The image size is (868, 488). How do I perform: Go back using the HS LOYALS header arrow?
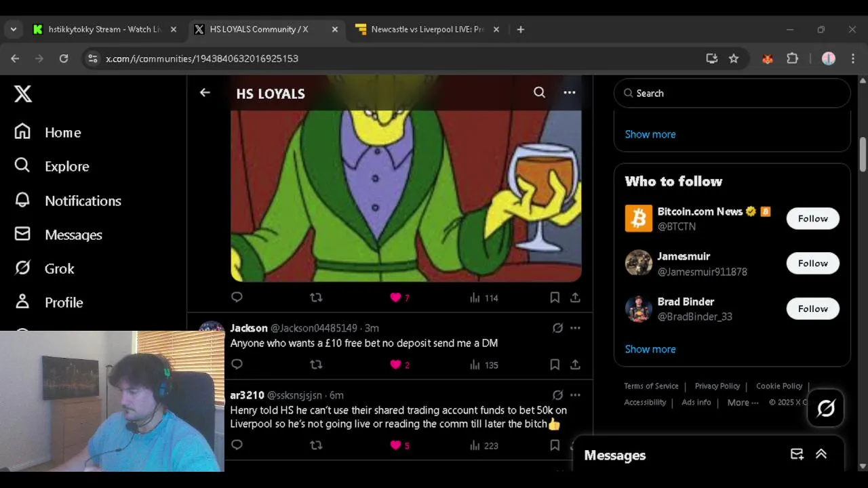205,93
